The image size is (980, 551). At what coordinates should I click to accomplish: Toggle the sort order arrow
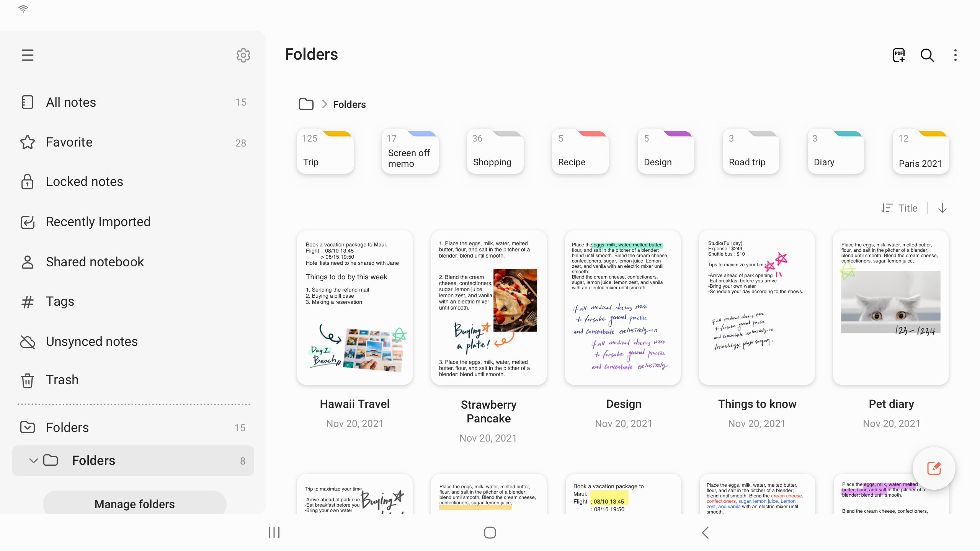[942, 208]
